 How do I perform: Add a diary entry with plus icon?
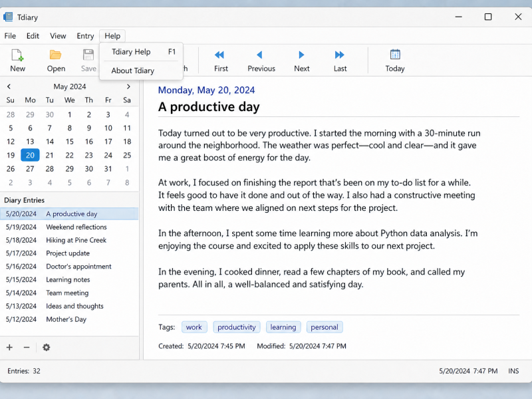point(9,347)
